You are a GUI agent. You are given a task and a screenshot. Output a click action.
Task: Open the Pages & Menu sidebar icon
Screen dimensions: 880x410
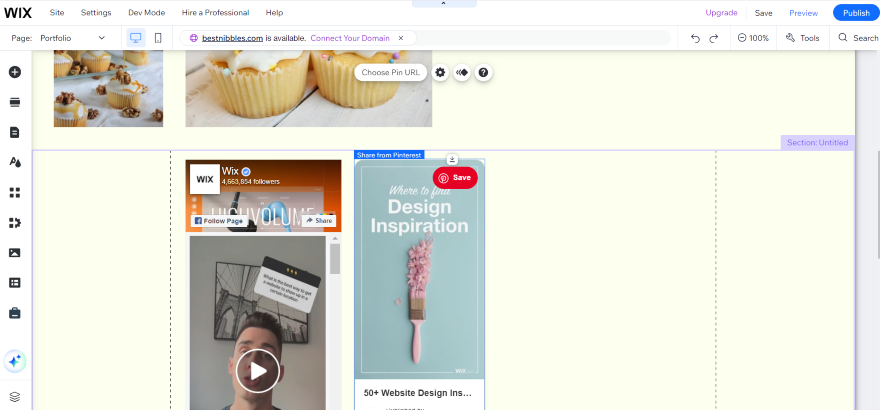[x=15, y=132]
